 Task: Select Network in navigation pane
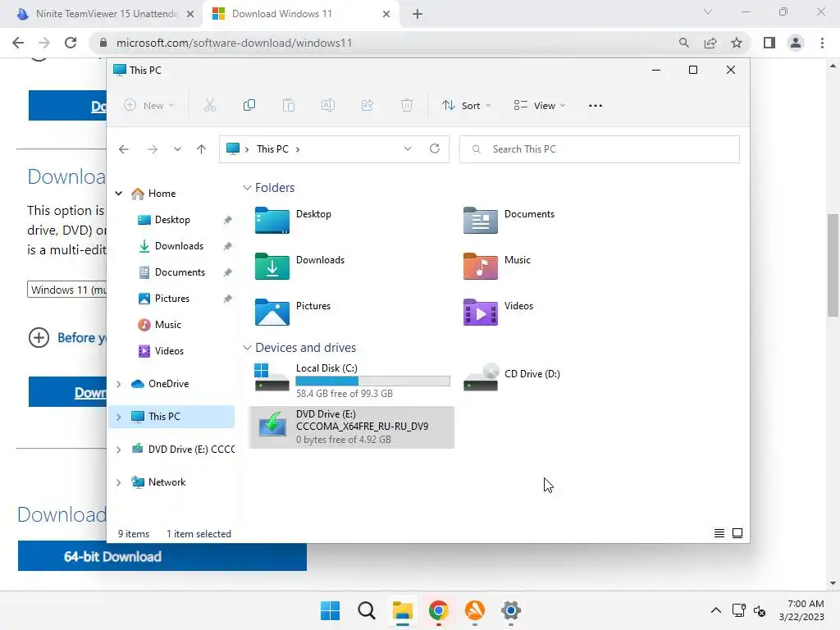click(167, 482)
